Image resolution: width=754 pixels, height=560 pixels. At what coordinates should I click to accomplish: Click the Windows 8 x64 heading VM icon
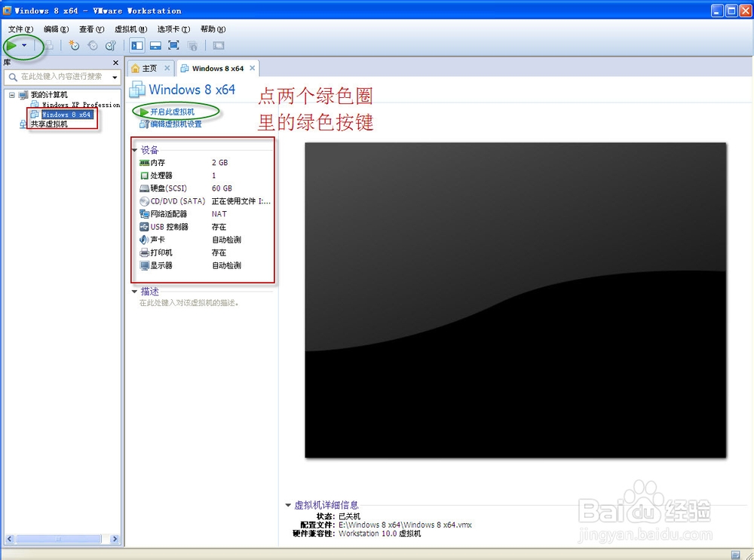coord(137,90)
